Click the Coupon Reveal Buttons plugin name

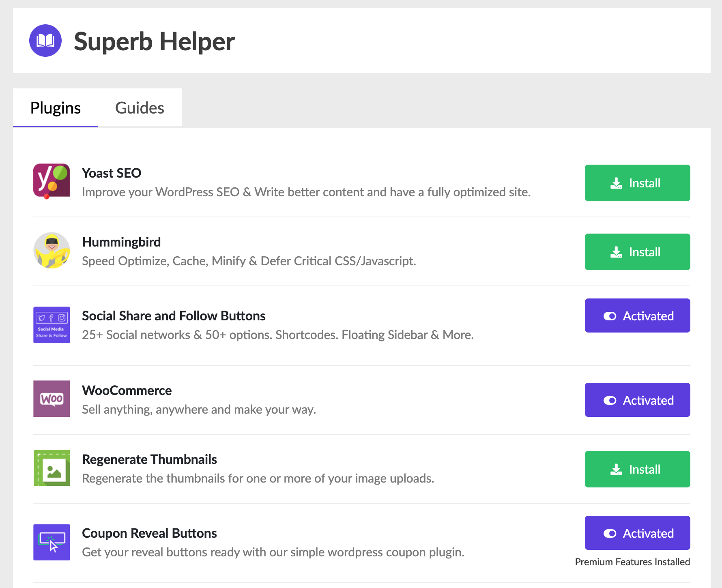(149, 533)
